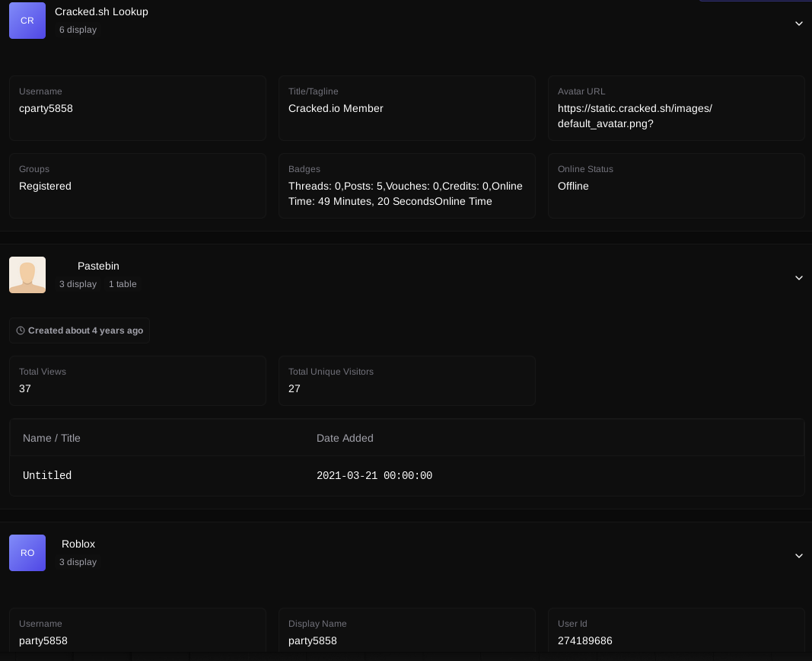Click the CR Cracked.sh Lookup icon

click(x=27, y=21)
